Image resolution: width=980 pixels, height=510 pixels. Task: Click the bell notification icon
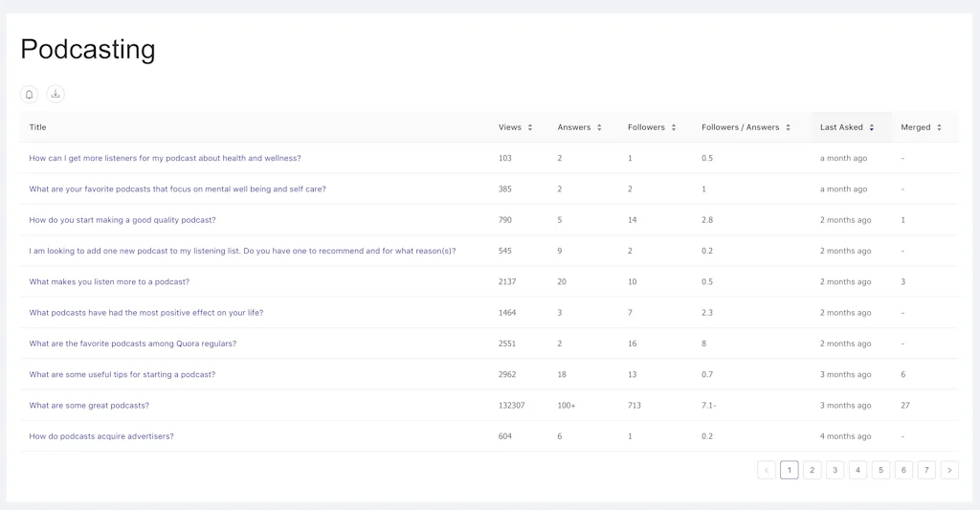pyautogui.click(x=30, y=95)
